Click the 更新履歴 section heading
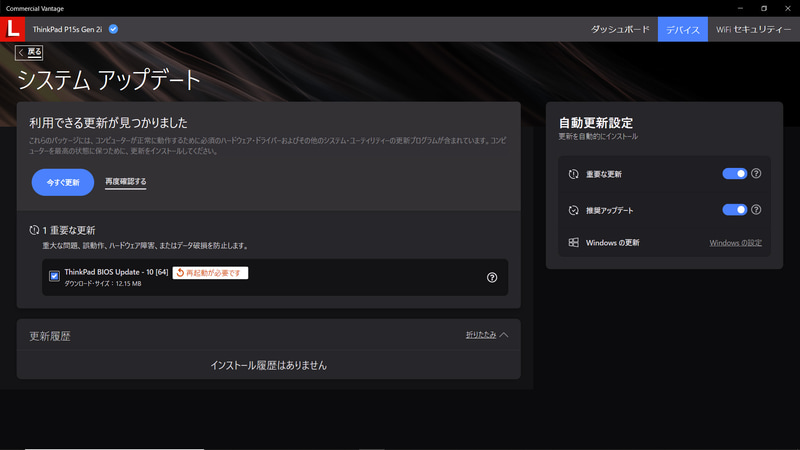 point(49,336)
